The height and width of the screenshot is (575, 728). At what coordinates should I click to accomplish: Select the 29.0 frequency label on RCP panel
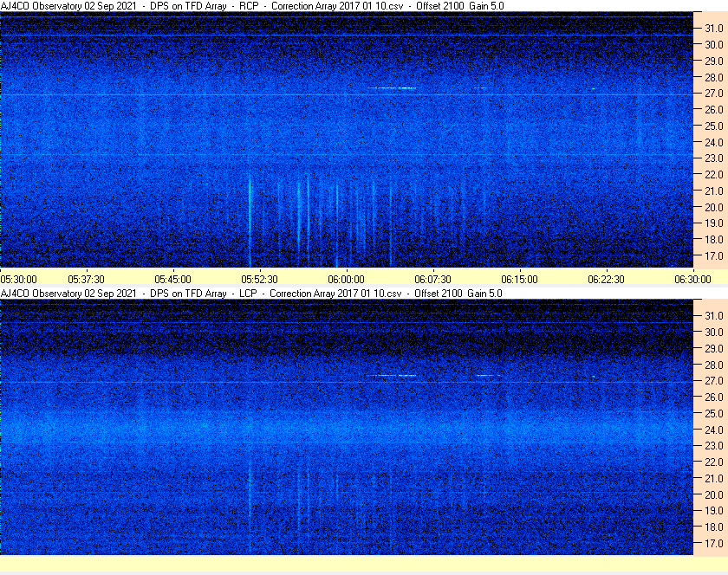pyautogui.click(x=714, y=61)
